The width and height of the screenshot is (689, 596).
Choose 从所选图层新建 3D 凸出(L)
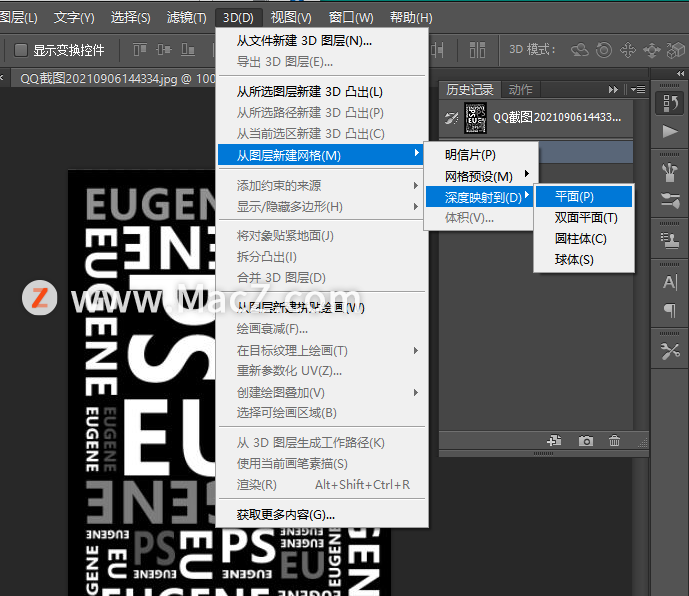click(323, 91)
